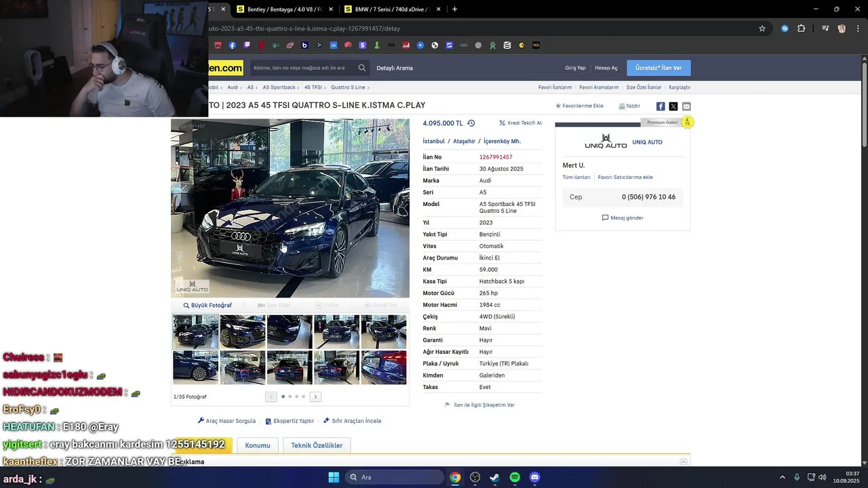Open Spotify from the taskbar

[x=515, y=477]
